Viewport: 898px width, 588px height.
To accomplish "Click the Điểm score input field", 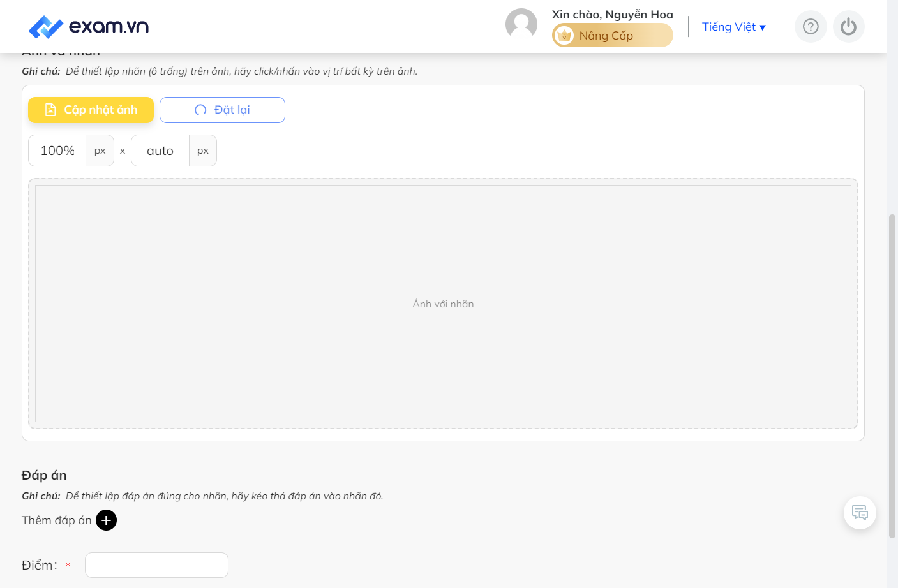I will (x=156, y=565).
